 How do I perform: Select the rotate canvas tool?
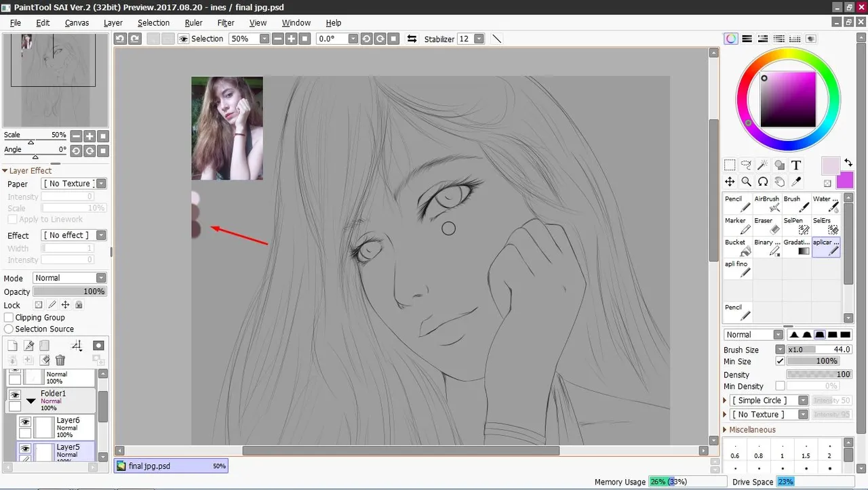click(x=763, y=182)
